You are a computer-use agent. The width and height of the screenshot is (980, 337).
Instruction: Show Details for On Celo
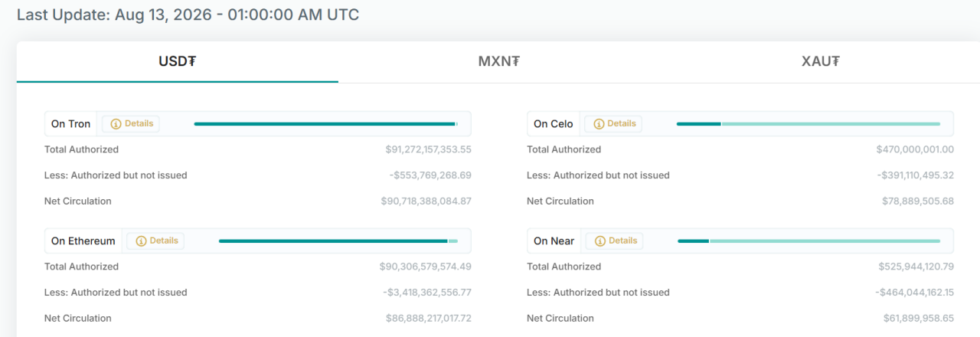[613, 124]
